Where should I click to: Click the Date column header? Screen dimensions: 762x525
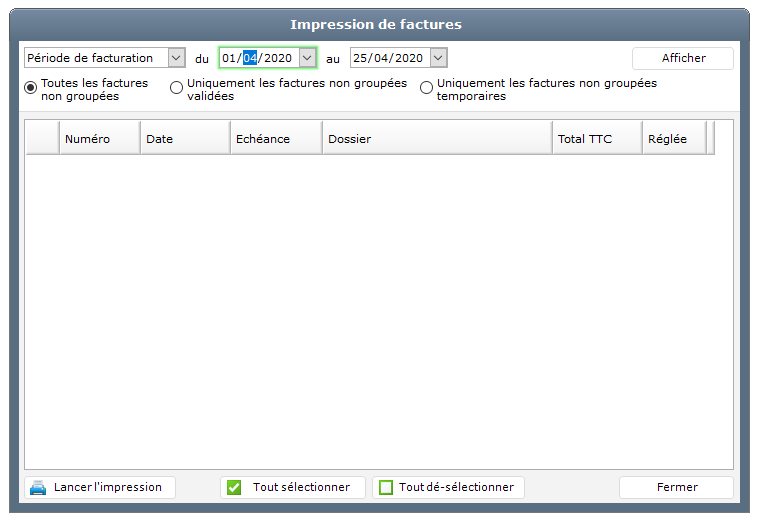click(185, 139)
